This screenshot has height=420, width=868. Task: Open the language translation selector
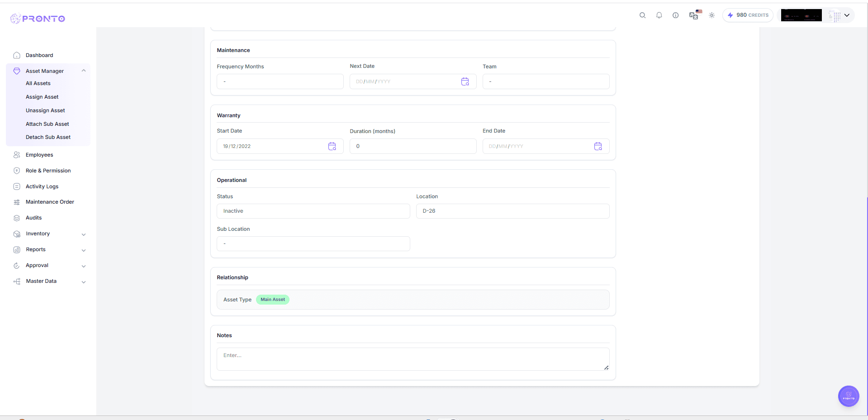(x=693, y=16)
